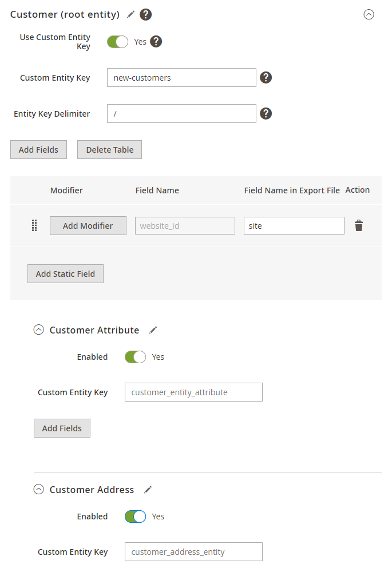Delete the website_id field row with trash icon

[359, 226]
